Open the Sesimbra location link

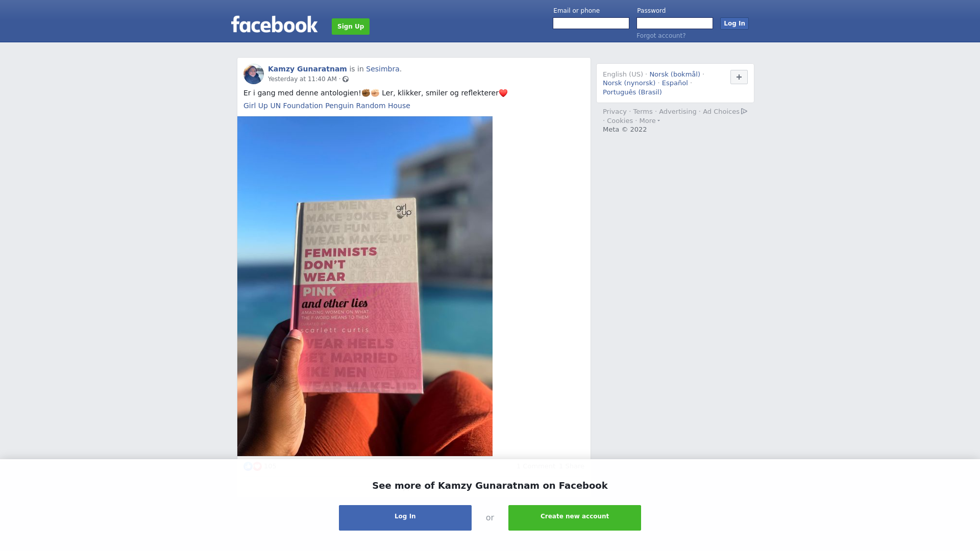point(383,69)
